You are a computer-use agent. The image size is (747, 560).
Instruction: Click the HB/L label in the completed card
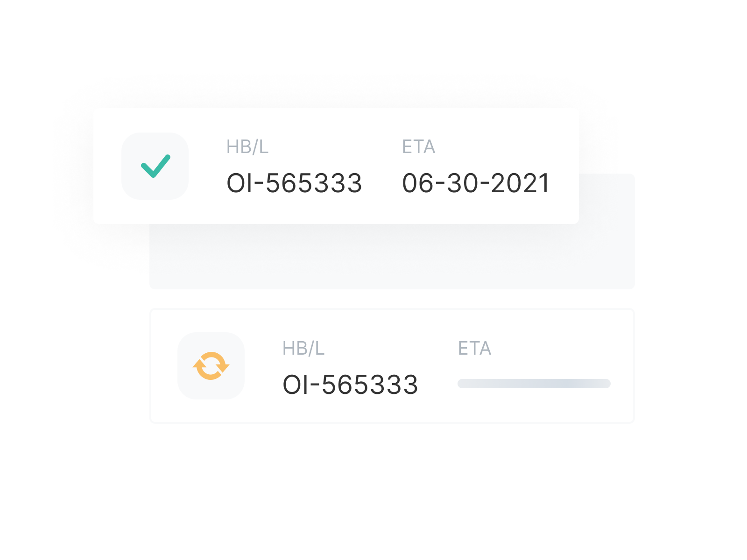[x=247, y=147]
